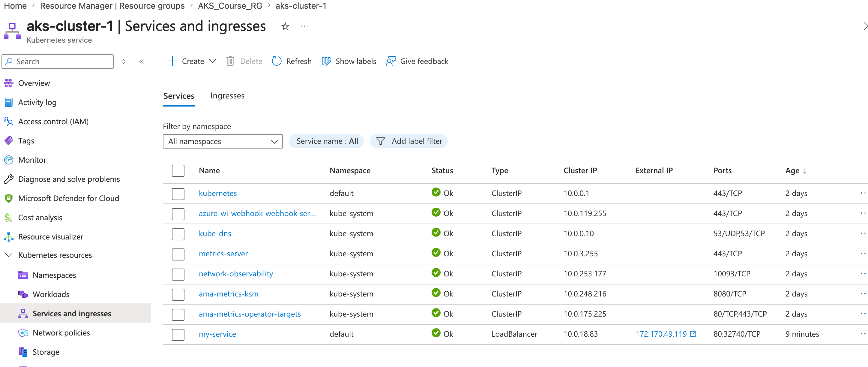Go to Resource Manager | Resource groups breadcrumb
Viewport: 868px width, 367px height.
[112, 6]
